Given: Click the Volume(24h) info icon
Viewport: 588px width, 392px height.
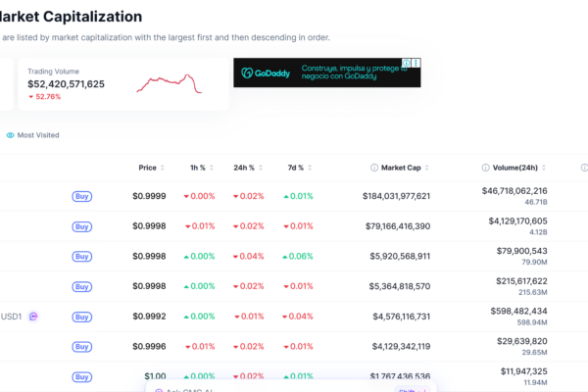Looking at the screenshot, I should click(x=485, y=168).
